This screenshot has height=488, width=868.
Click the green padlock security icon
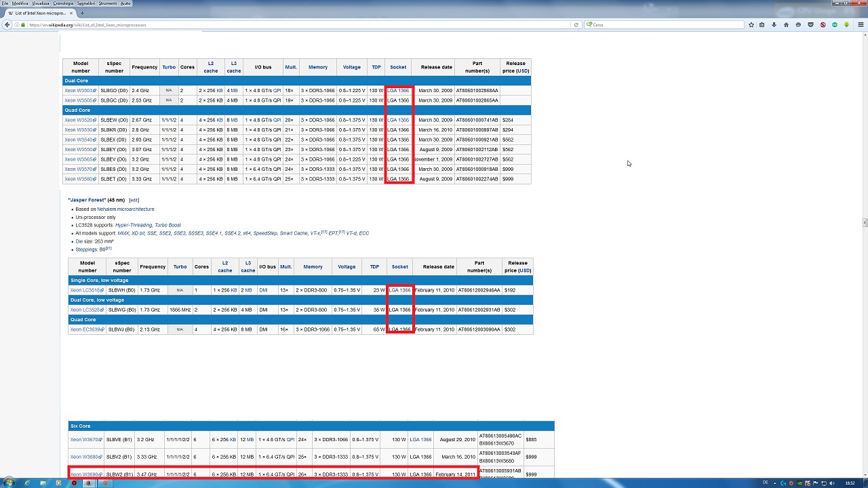(23, 24)
